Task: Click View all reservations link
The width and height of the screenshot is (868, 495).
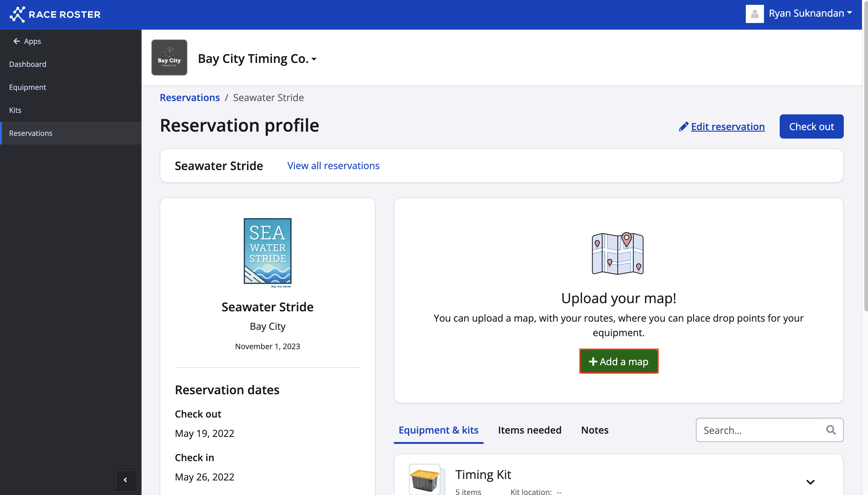Action: 333,166
